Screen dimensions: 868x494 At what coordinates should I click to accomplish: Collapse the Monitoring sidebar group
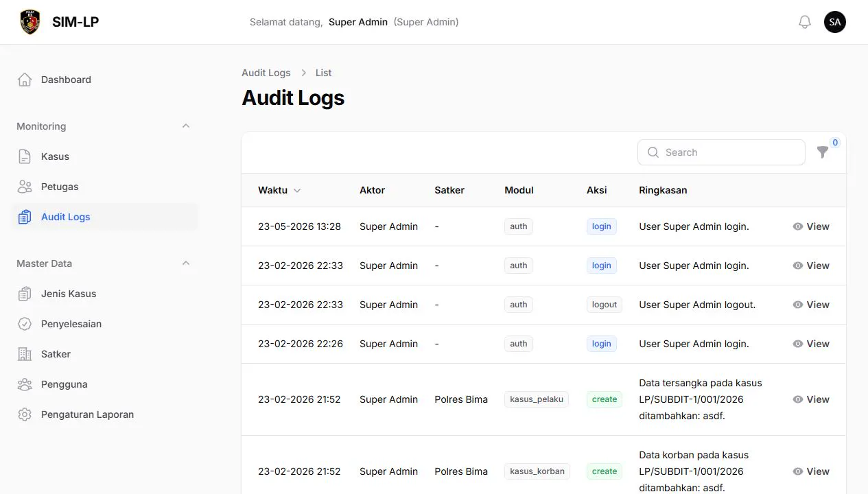coord(185,126)
